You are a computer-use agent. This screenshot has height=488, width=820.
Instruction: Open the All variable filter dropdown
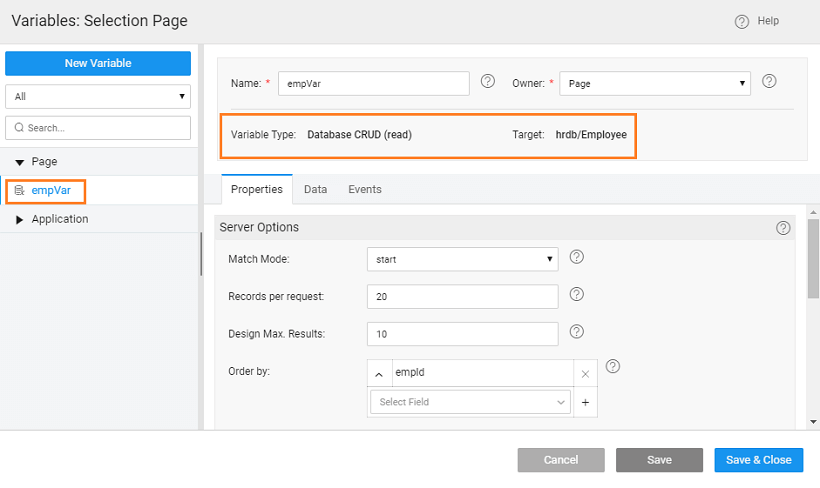(x=98, y=97)
